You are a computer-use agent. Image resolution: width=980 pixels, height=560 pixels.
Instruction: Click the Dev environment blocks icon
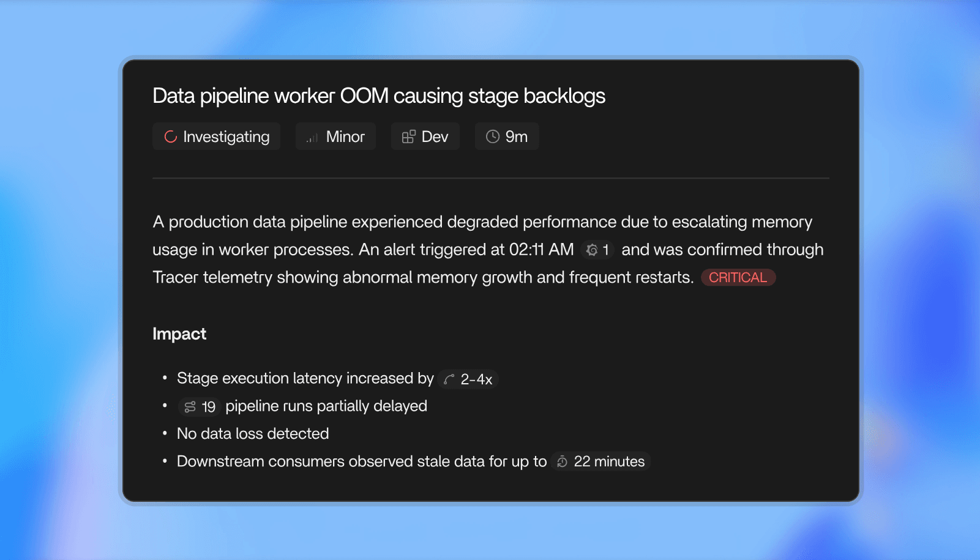pos(408,136)
